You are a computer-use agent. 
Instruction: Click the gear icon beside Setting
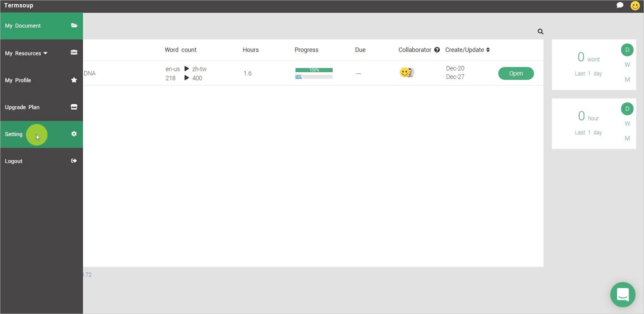click(74, 134)
